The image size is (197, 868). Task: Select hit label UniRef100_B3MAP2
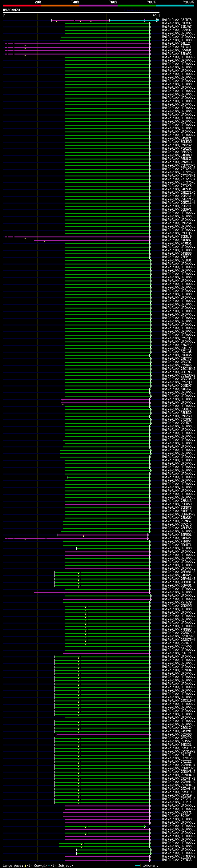(177, 54)
